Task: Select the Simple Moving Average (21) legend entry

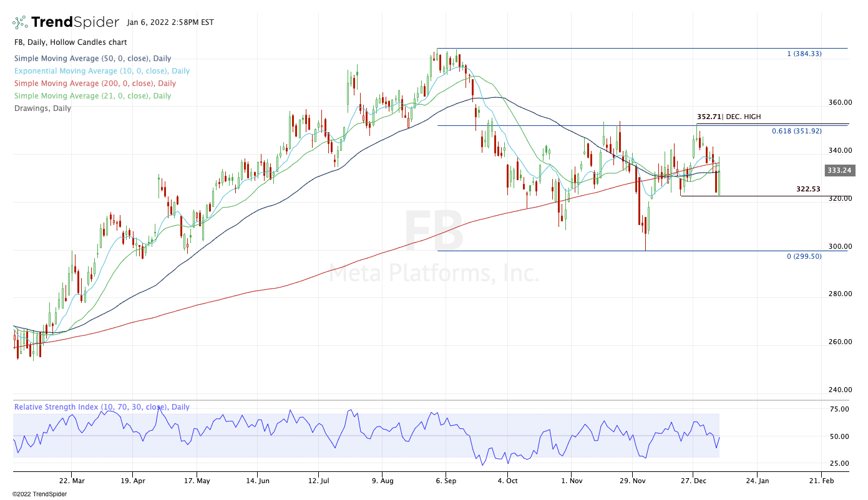Action: click(x=92, y=96)
